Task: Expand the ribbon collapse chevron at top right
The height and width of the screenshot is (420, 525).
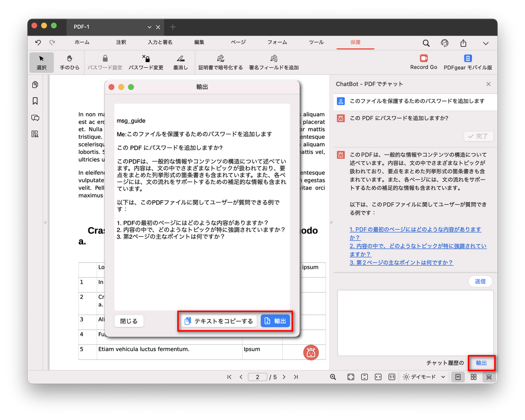Action: click(x=485, y=43)
